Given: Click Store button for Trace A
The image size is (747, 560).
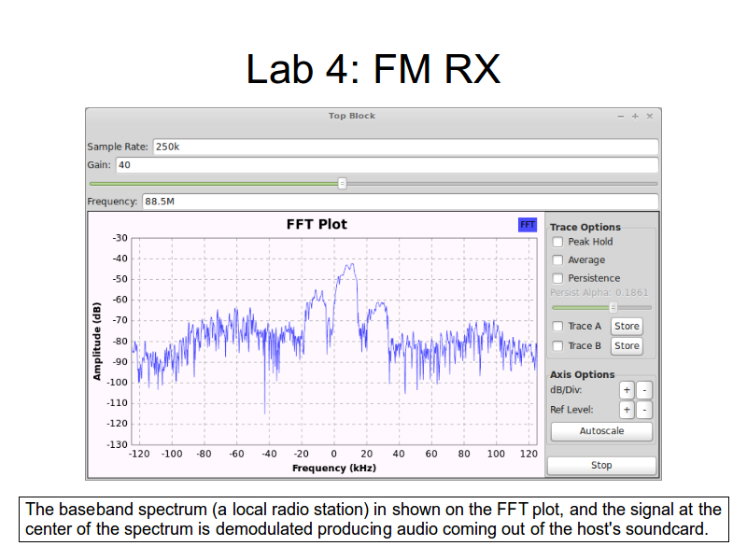Looking at the screenshot, I should tap(627, 327).
